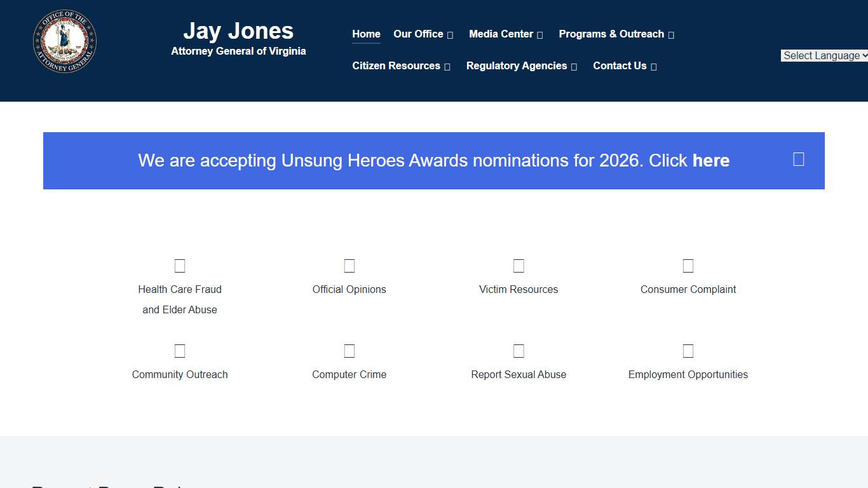This screenshot has height=488, width=868.
Task: Click the Attorney General seal logo
Action: click(64, 41)
